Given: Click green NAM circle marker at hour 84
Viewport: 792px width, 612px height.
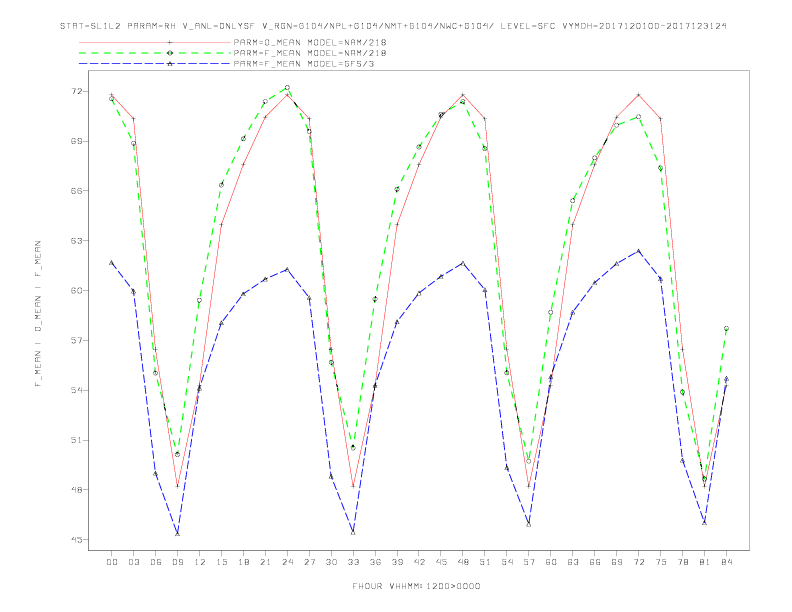Looking at the screenshot, I should [726, 329].
